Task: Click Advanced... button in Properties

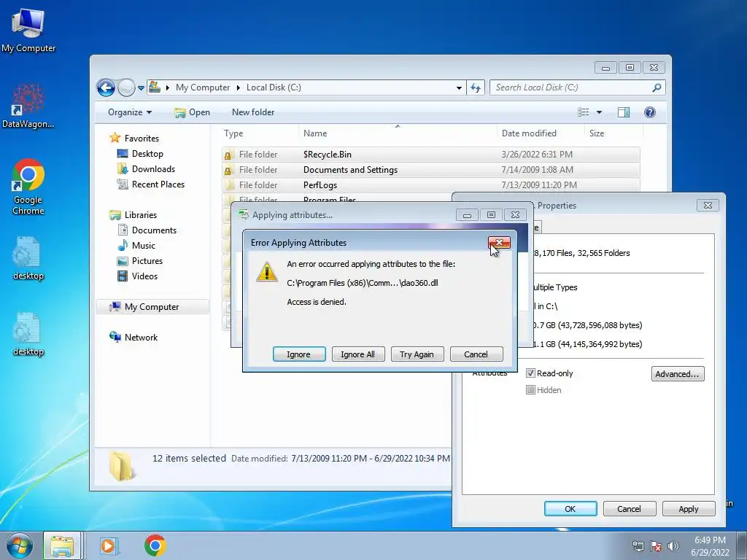Action: (x=678, y=374)
